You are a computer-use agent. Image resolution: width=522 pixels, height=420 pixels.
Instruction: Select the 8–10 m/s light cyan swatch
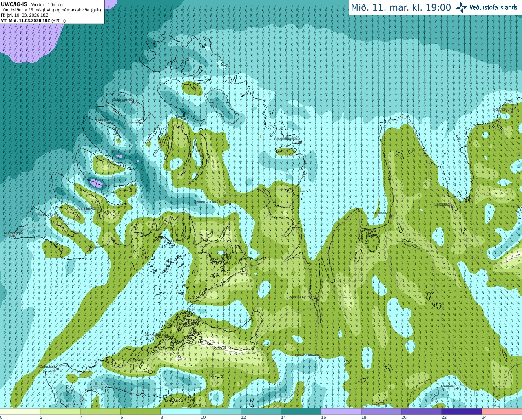(181, 411)
